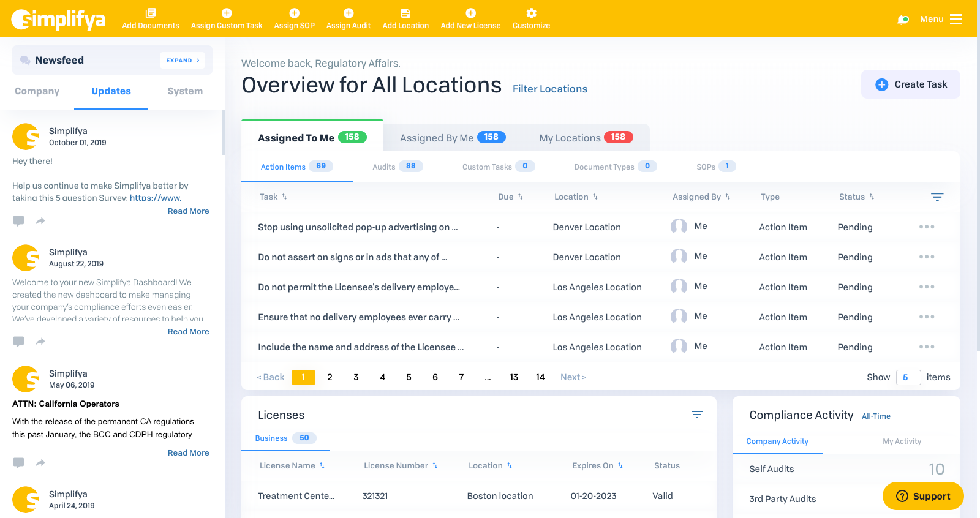Select the Audits sub-tab
Image resolution: width=980 pixels, height=518 pixels.
[x=398, y=167]
